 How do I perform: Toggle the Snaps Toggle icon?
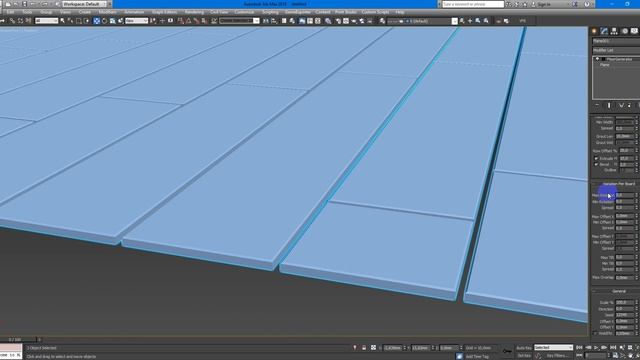coord(180,21)
